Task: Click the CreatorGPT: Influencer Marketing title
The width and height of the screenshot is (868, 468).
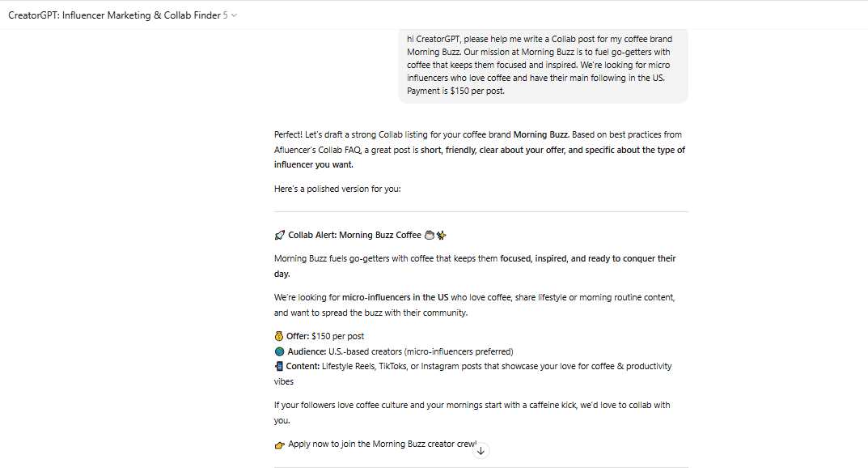Action: click(114, 15)
